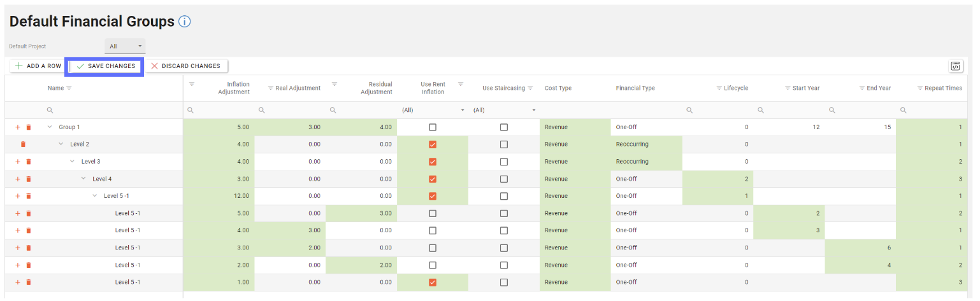This screenshot has height=301, width=980.
Task: Click filter icon of Repeat Times column
Action: point(919,88)
